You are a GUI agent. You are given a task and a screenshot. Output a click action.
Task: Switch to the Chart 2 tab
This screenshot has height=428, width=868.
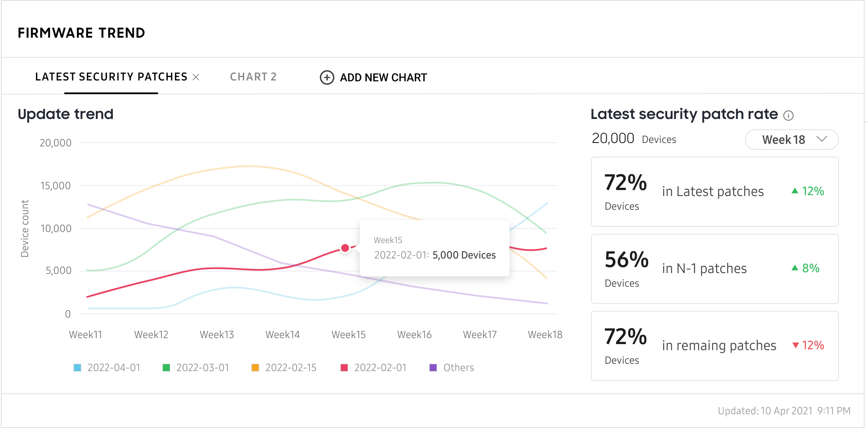click(253, 77)
